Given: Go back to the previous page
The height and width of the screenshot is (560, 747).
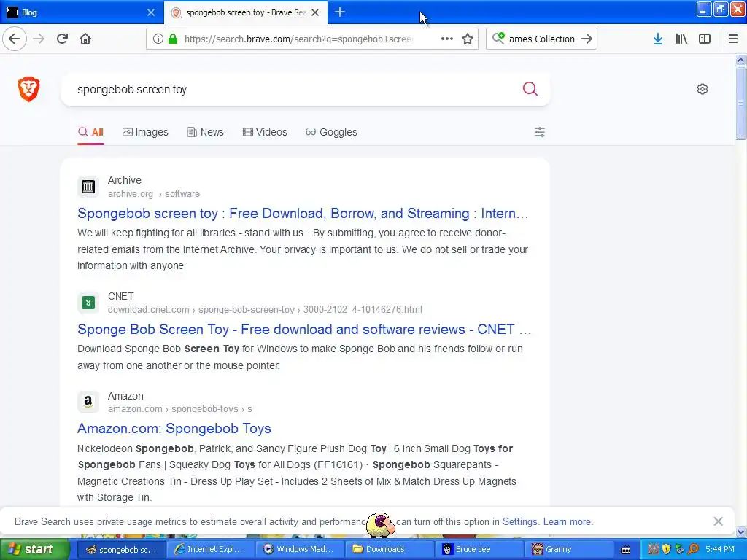Looking at the screenshot, I should 15,39.
